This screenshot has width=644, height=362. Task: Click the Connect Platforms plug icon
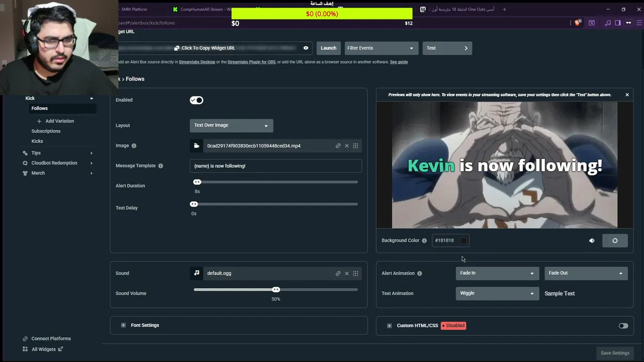point(25,339)
